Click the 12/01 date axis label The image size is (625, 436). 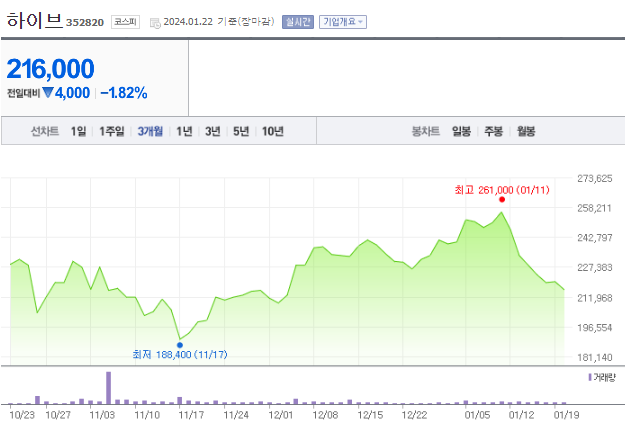click(281, 415)
